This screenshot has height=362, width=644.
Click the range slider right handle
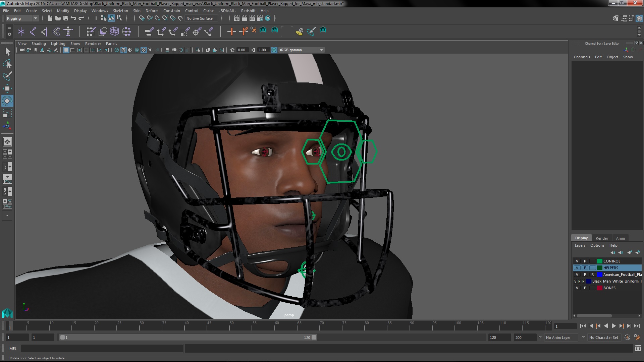(314, 338)
